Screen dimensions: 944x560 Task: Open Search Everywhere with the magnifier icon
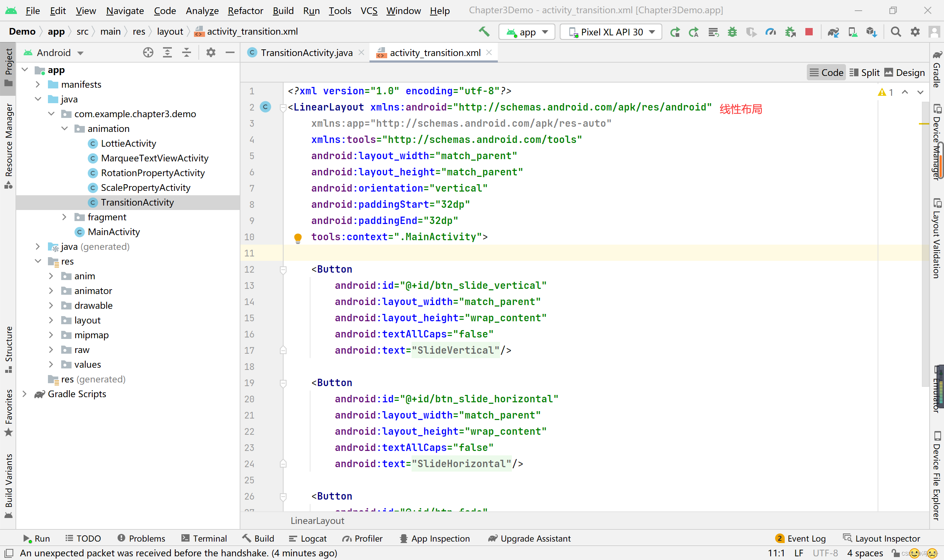point(896,32)
